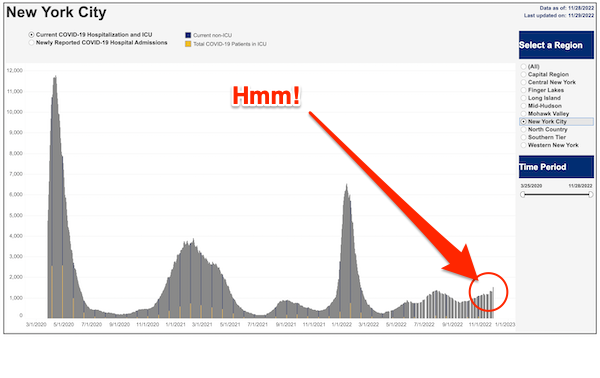Click the 'Last updated on' date text
Screen dimensions: 600x378
coord(559,16)
